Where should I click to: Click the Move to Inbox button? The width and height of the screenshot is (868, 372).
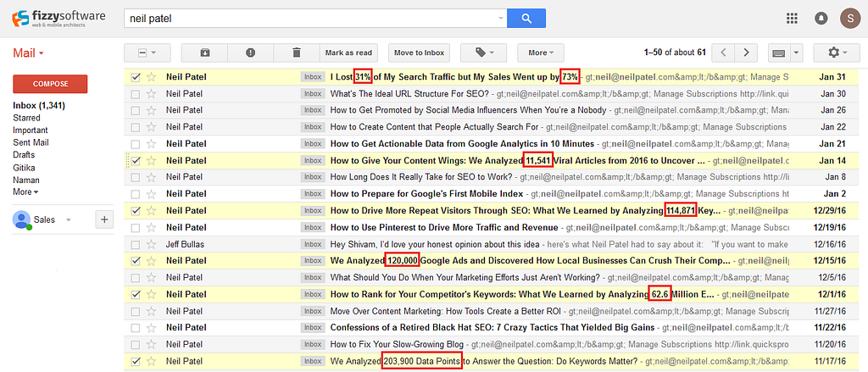tap(419, 53)
